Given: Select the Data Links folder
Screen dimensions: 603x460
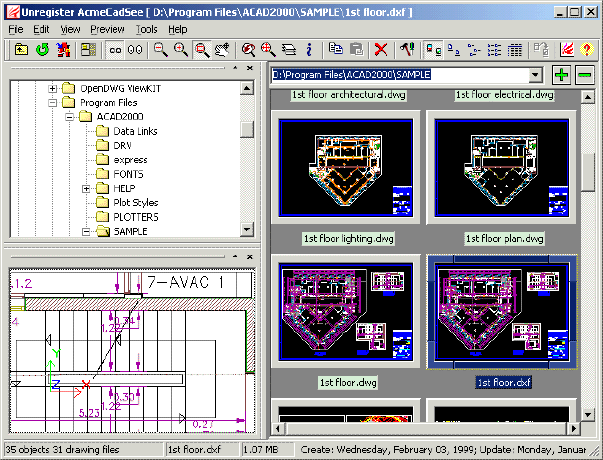Looking at the screenshot, I should [x=135, y=131].
